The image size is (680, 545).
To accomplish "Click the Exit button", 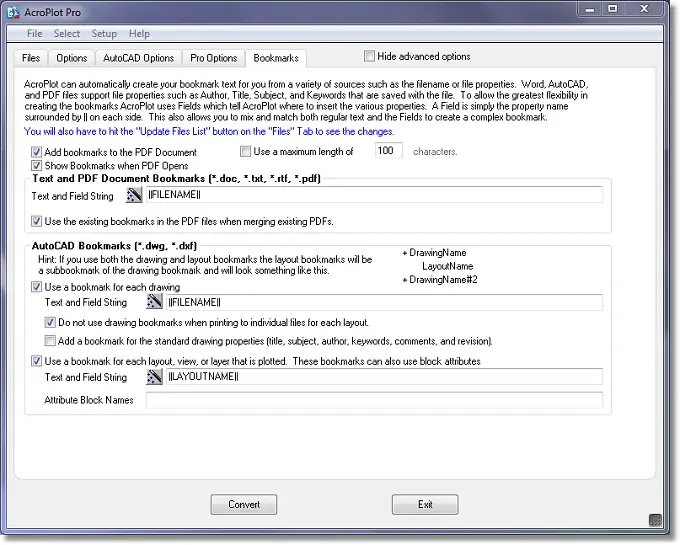I will click(425, 505).
